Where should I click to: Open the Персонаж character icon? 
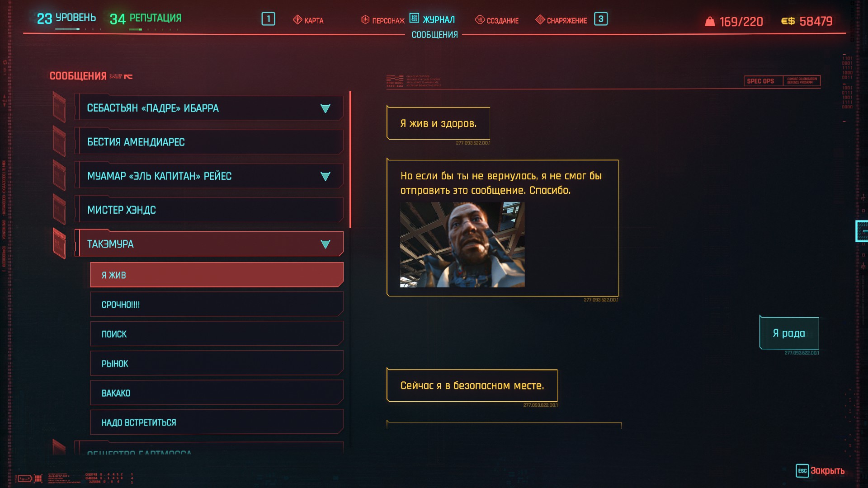(365, 19)
